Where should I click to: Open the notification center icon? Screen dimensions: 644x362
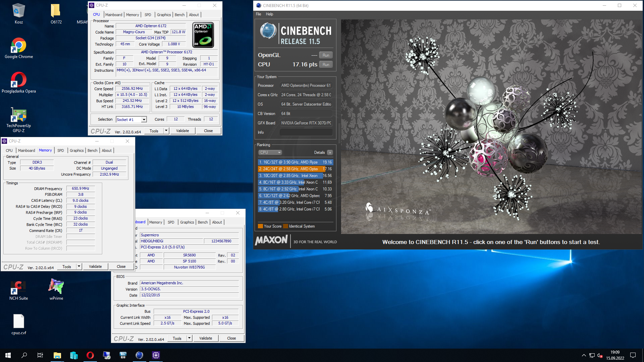point(633,355)
